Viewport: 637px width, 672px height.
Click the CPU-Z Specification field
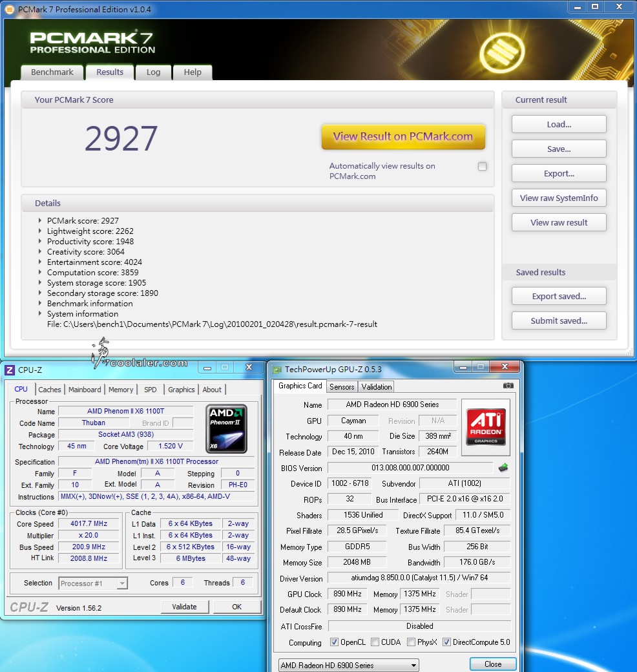point(156,461)
